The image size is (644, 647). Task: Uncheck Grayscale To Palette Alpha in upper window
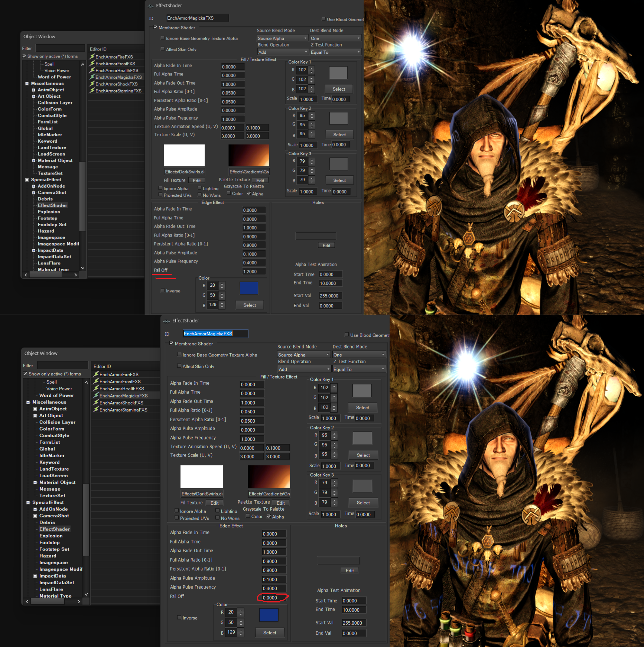tap(249, 193)
